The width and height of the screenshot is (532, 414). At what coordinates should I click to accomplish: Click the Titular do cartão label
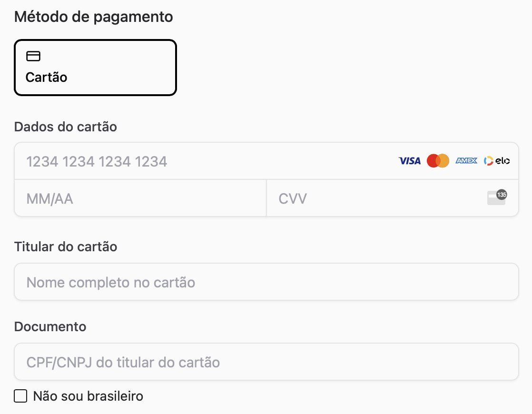(66, 246)
